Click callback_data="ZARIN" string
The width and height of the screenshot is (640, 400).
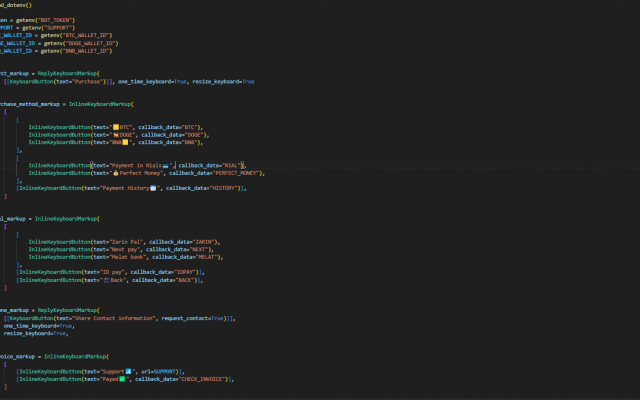click(x=182, y=242)
